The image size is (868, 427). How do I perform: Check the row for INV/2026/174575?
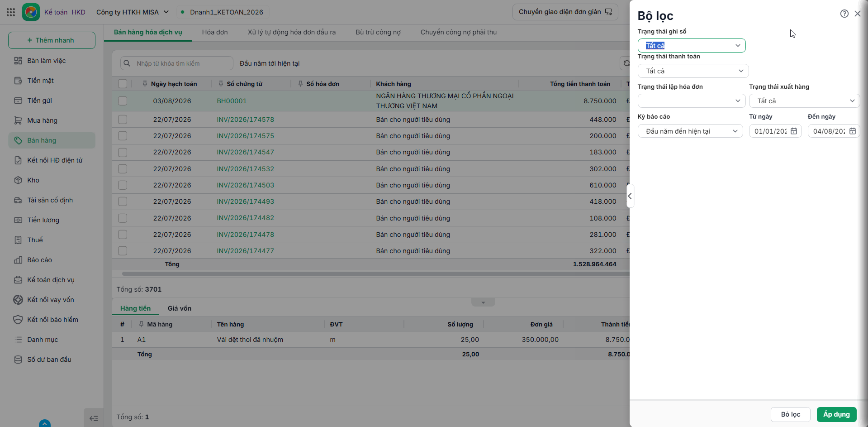pos(123,136)
